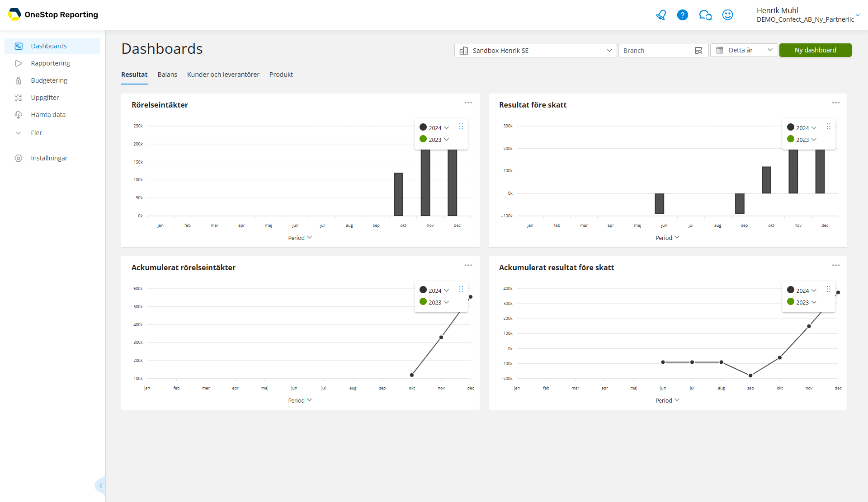This screenshot has height=502, width=868.
Task: Click the smiley feedback icon
Action: pyautogui.click(x=727, y=15)
